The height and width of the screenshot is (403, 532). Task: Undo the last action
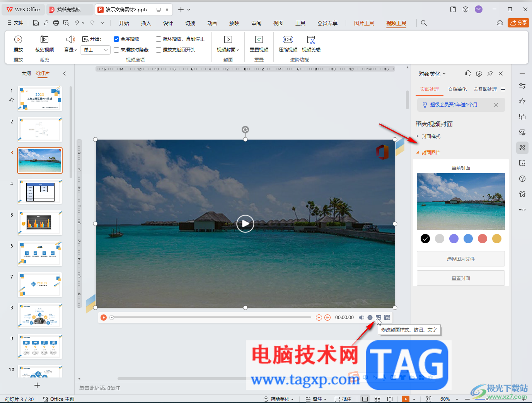coord(77,23)
